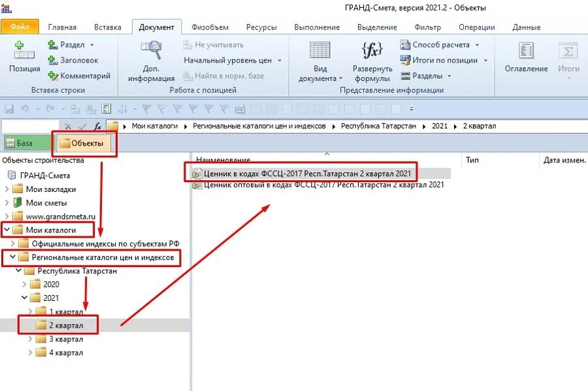
Task: Click the save diskette icon in quick toolbar
Action: pos(9,109)
